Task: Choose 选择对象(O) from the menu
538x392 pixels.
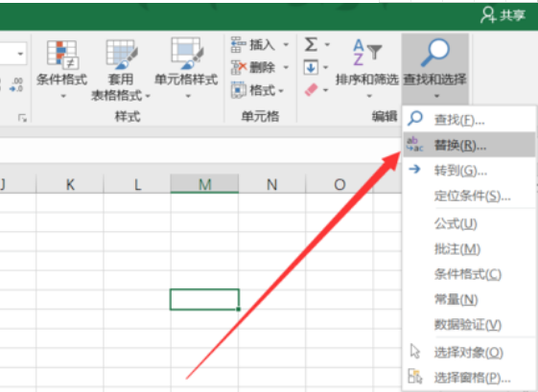Action: [x=469, y=352]
